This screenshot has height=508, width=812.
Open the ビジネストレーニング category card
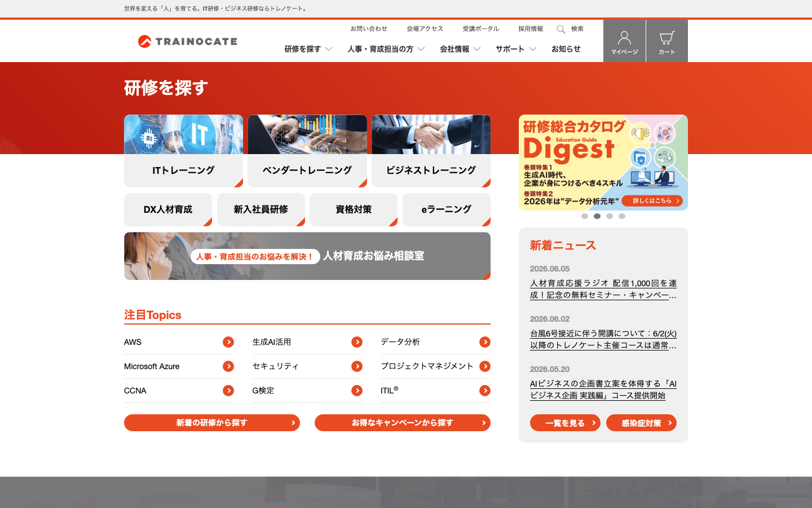tap(431, 151)
